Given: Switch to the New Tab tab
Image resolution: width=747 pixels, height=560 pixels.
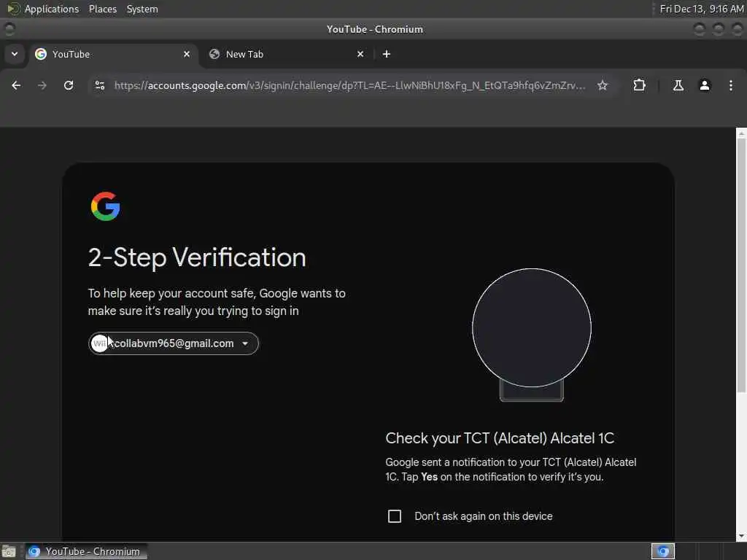Looking at the screenshot, I should (287, 54).
